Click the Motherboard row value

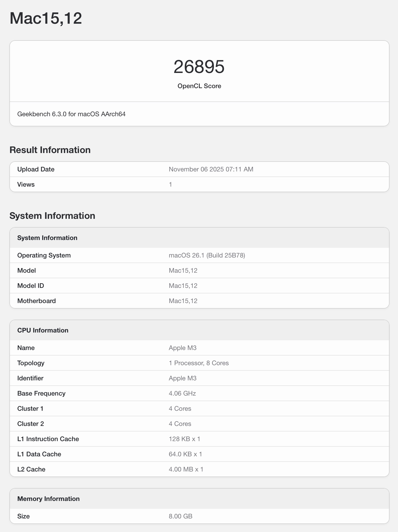(183, 301)
